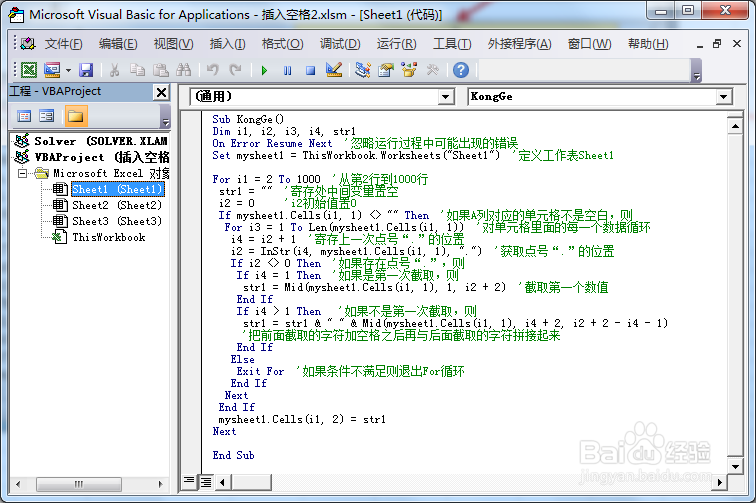
Task: Open the 运行(R) menu
Action: pos(396,44)
